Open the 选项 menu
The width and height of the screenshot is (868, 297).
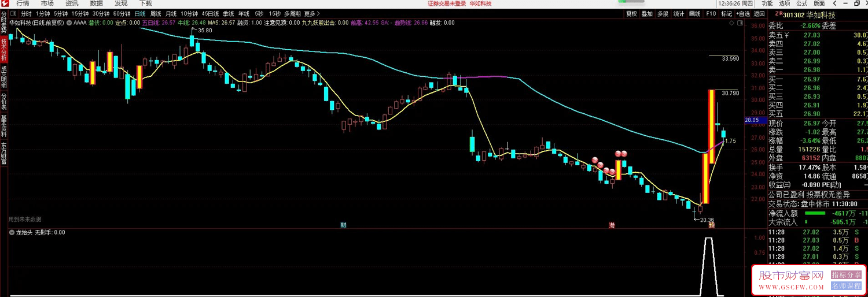point(784,3)
